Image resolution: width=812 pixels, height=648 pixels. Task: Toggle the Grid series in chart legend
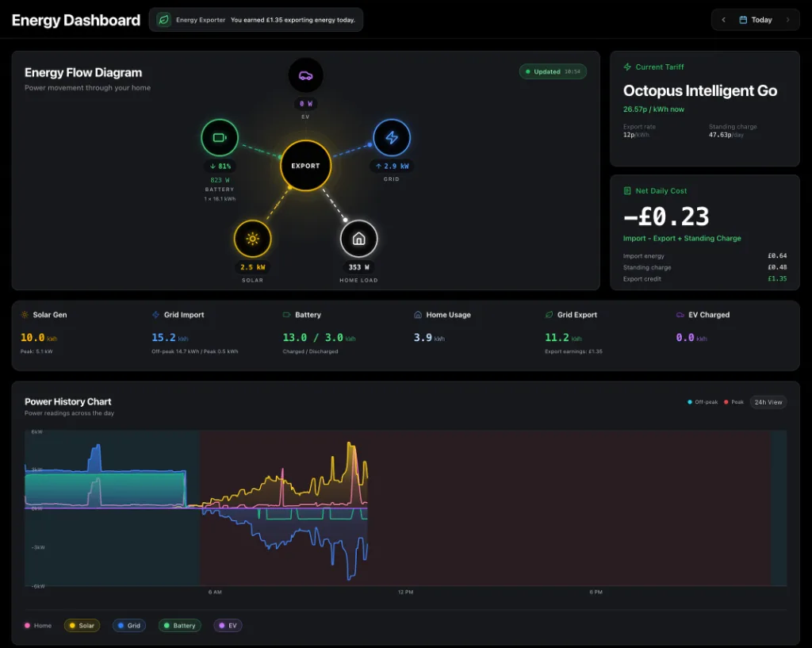pos(129,625)
